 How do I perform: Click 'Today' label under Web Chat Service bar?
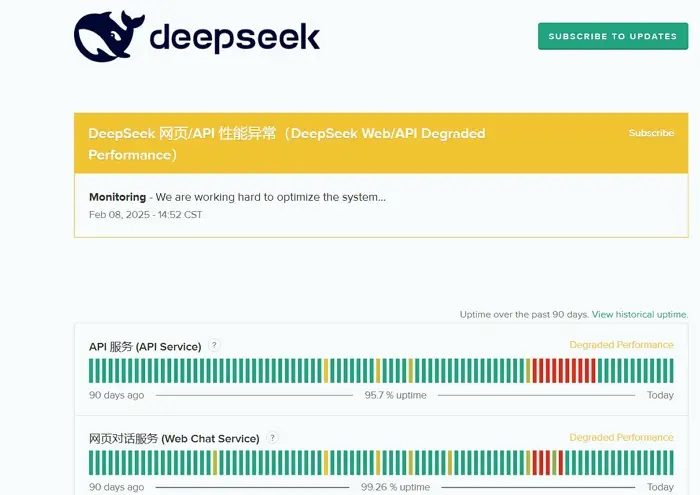pyautogui.click(x=660, y=487)
